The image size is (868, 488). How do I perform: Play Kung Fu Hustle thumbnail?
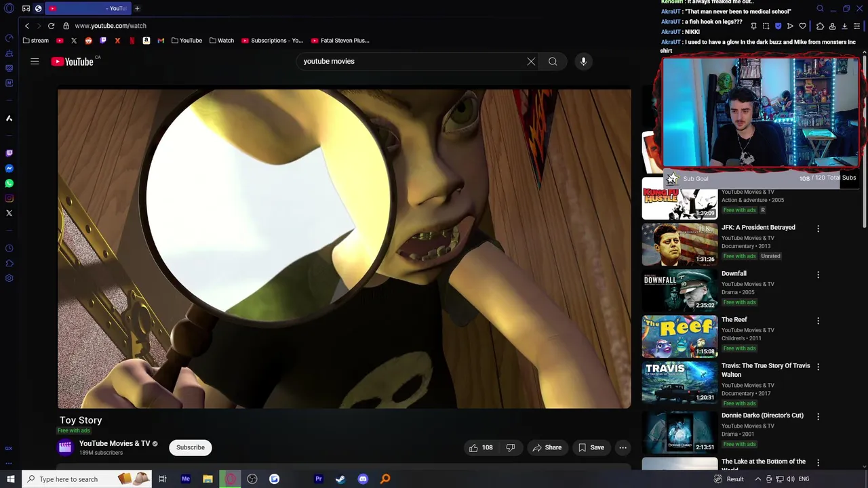(x=679, y=199)
